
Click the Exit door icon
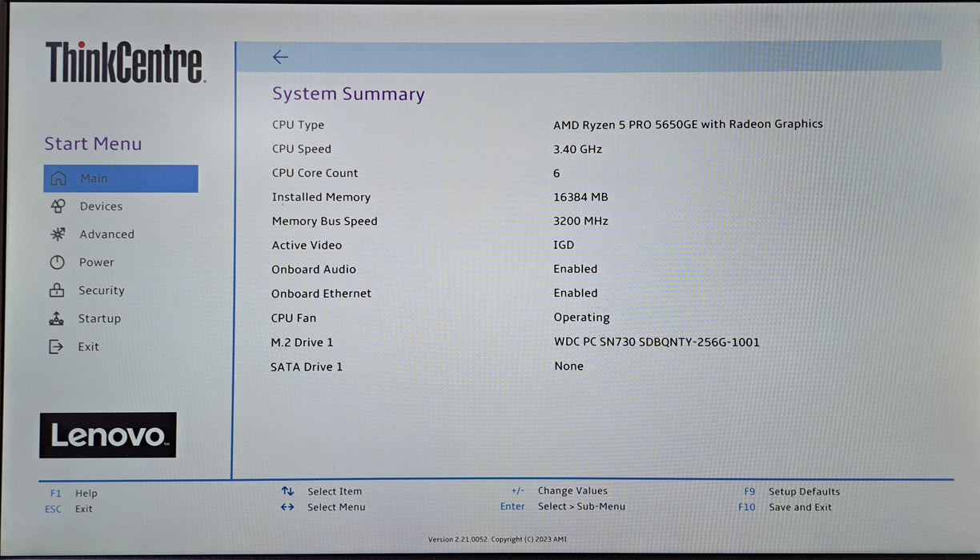[56, 346]
